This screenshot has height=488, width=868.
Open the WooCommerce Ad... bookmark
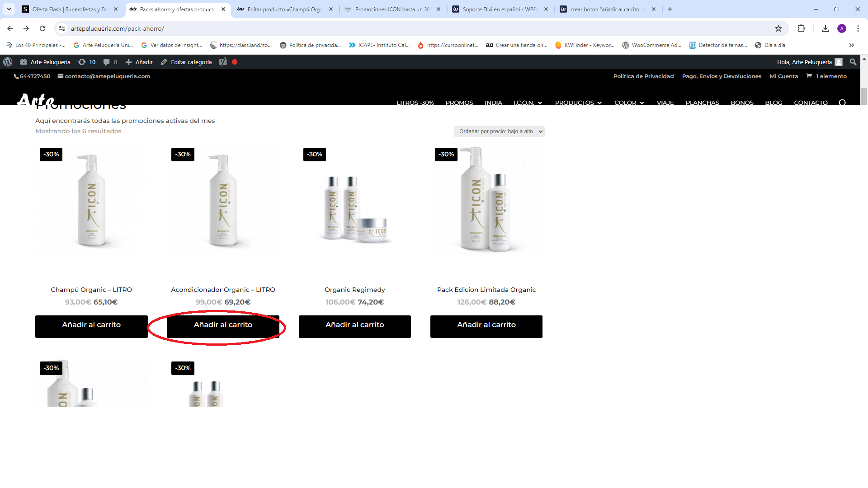pyautogui.click(x=651, y=45)
